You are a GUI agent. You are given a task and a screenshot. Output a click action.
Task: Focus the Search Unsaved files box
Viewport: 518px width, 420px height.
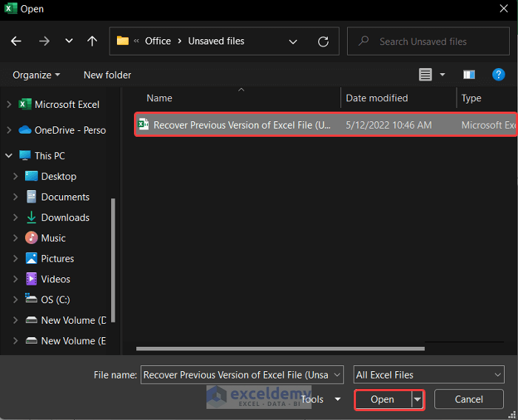coord(428,41)
